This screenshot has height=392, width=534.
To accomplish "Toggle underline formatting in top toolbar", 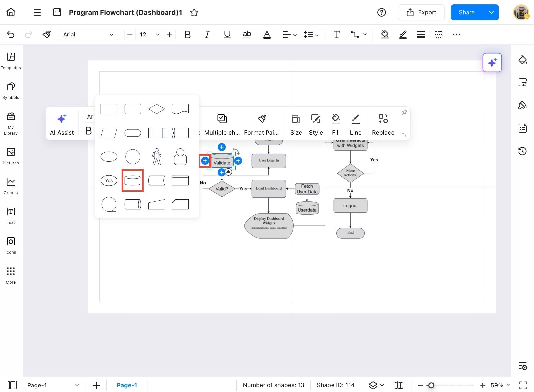I will 227,34.
